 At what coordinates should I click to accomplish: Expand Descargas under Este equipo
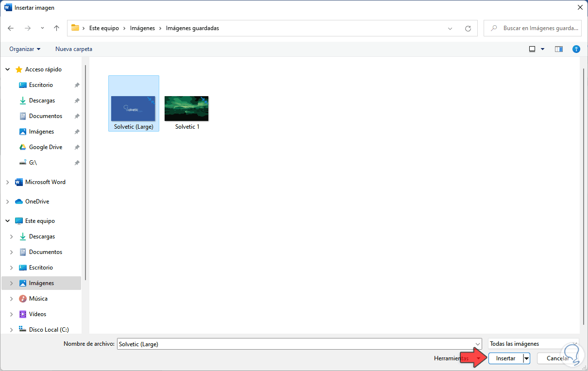coord(12,236)
